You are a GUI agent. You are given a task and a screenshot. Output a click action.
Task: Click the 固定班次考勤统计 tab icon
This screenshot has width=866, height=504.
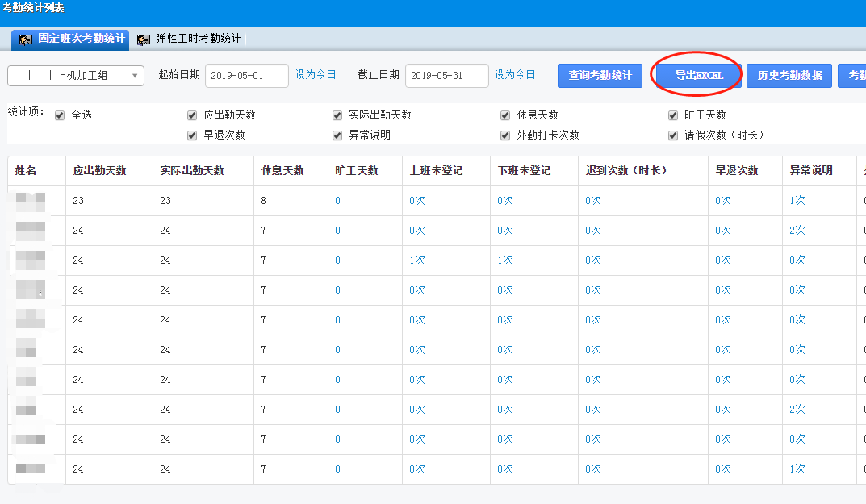(26, 39)
